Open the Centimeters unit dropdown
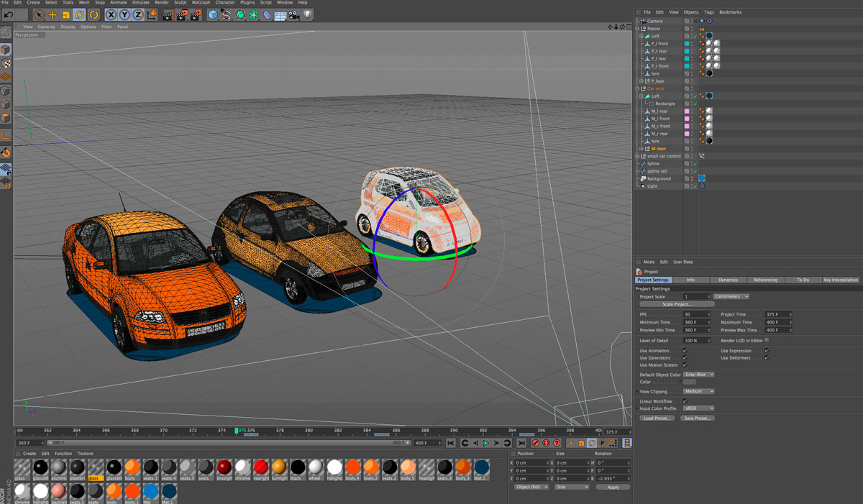Viewport: 863px width, 504px height. (x=731, y=296)
